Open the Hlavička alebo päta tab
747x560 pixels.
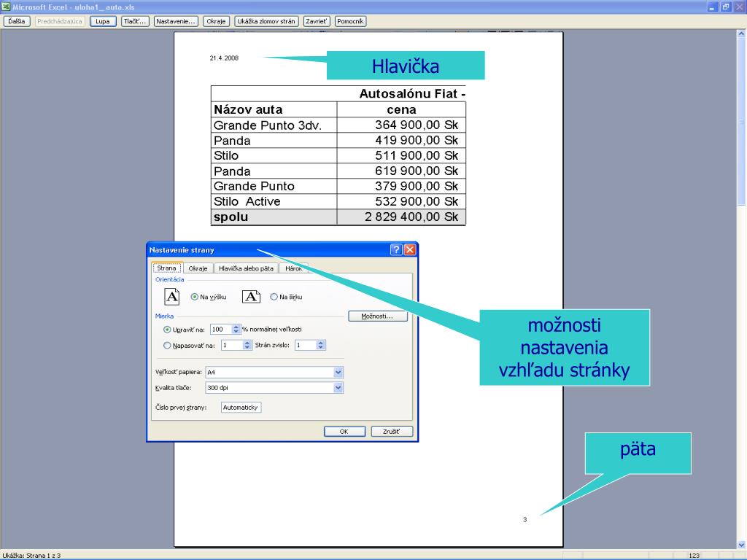(x=246, y=268)
